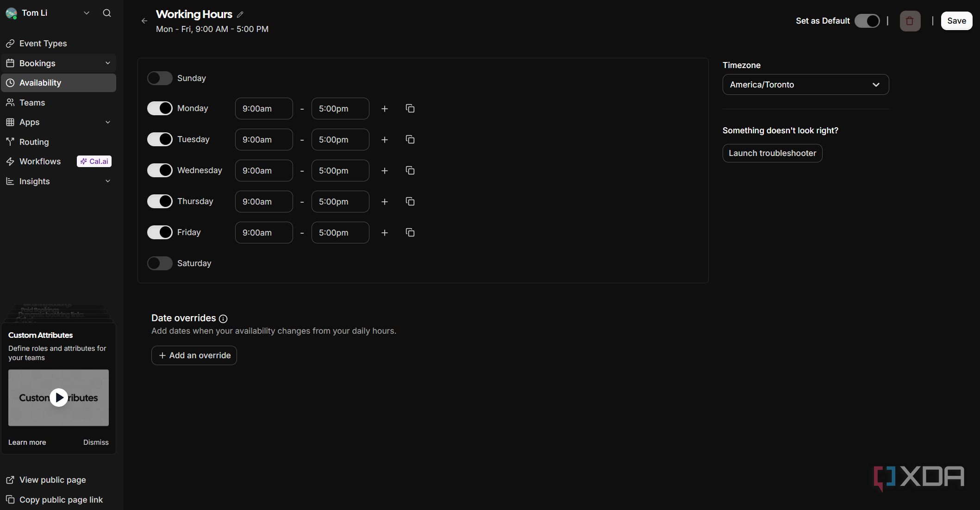Play the Custom Attributes video
Screen dimensions: 980x510
59,398
